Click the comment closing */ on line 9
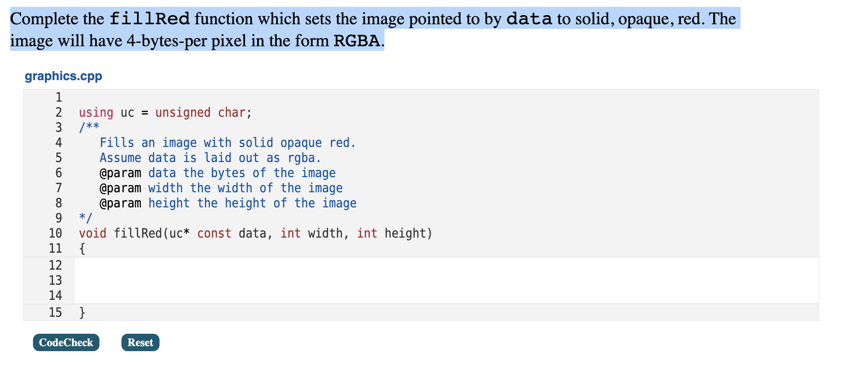Screen dimensions: 868x369 click(x=86, y=218)
